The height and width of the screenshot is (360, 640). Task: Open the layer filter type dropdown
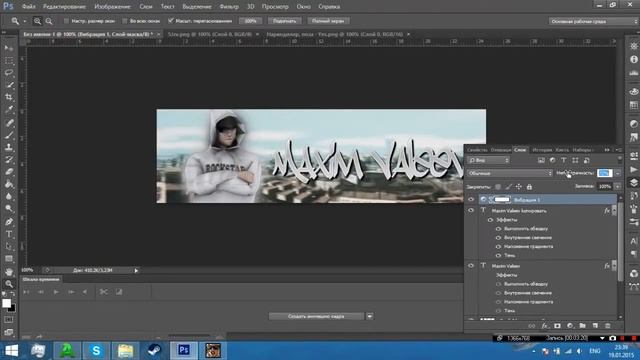click(489, 160)
